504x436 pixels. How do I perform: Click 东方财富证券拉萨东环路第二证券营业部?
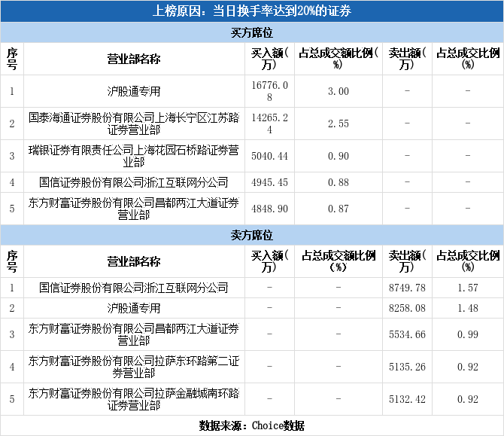click(x=134, y=367)
